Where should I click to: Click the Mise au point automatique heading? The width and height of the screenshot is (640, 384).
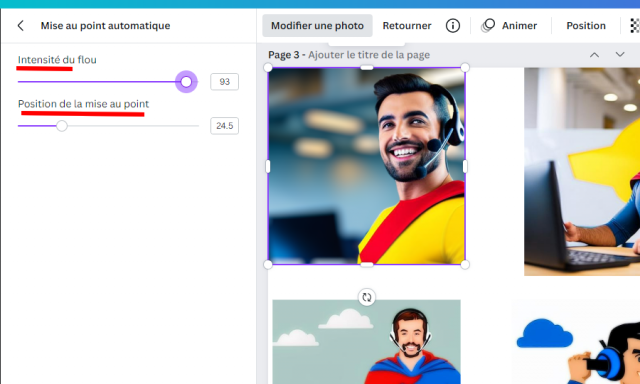[x=105, y=26]
